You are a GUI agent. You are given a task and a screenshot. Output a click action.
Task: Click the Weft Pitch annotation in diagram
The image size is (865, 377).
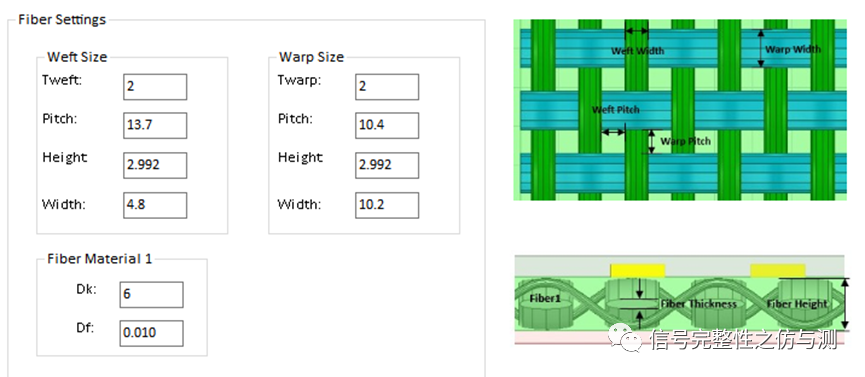coord(616,109)
